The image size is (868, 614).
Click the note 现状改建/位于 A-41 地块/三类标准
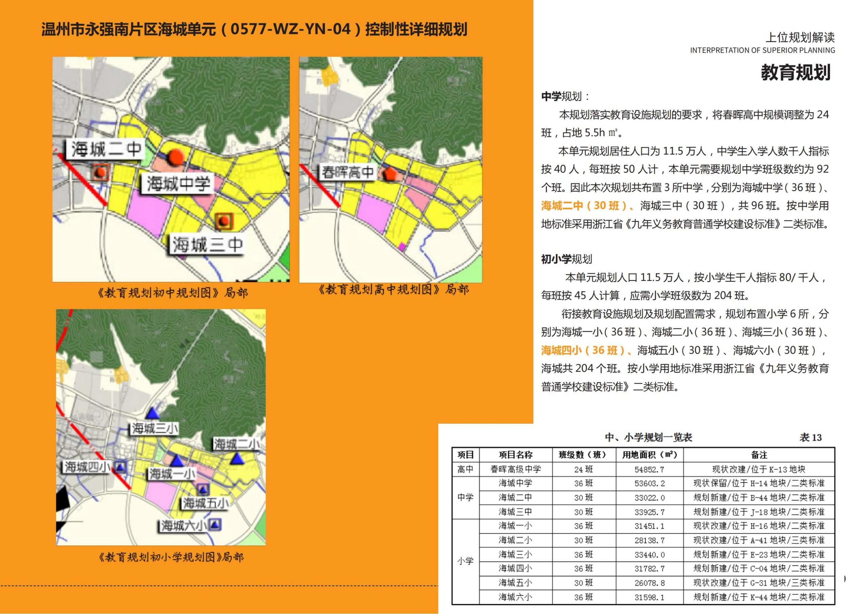[x=759, y=540]
